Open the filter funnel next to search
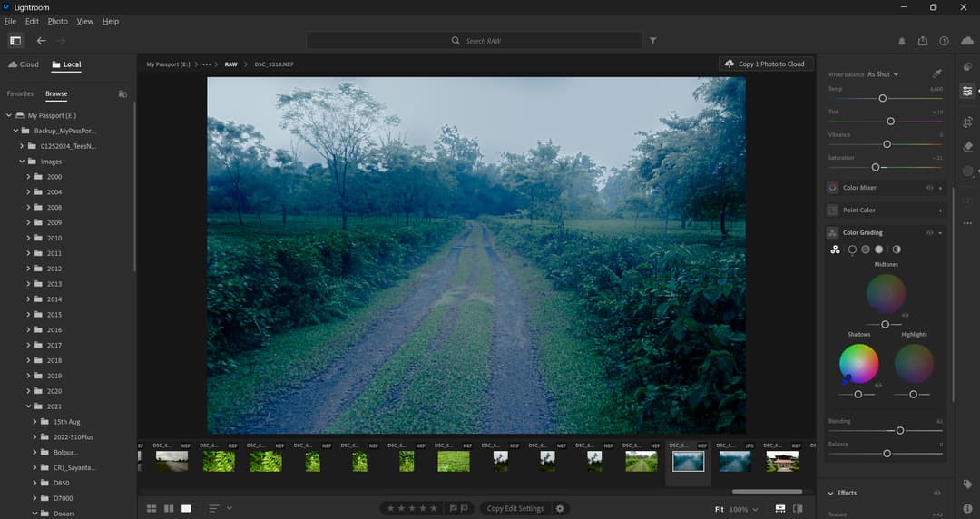980x519 pixels. (653, 41)
